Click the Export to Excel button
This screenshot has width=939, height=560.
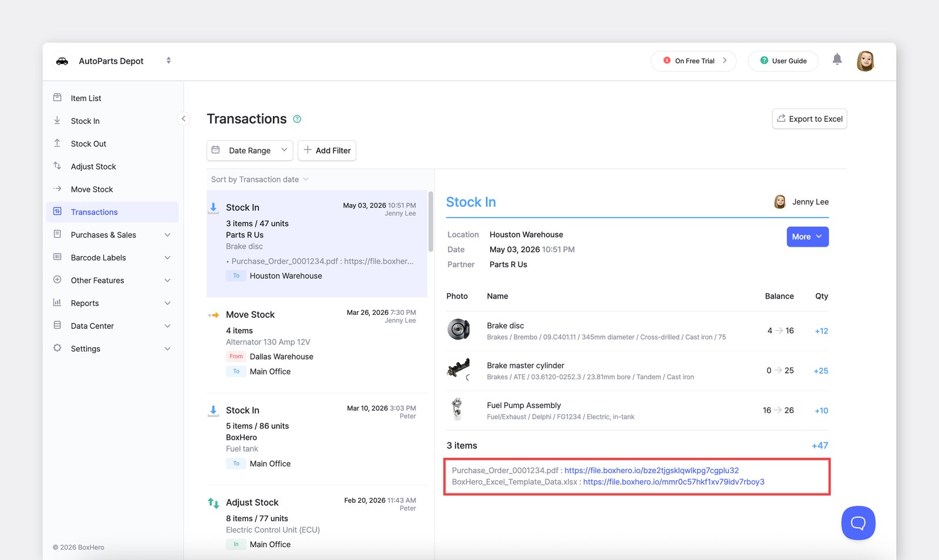(x=809, y=118)
